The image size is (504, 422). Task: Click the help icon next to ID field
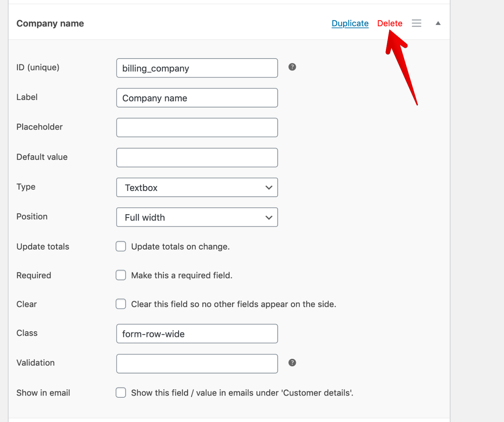[292, 67]
